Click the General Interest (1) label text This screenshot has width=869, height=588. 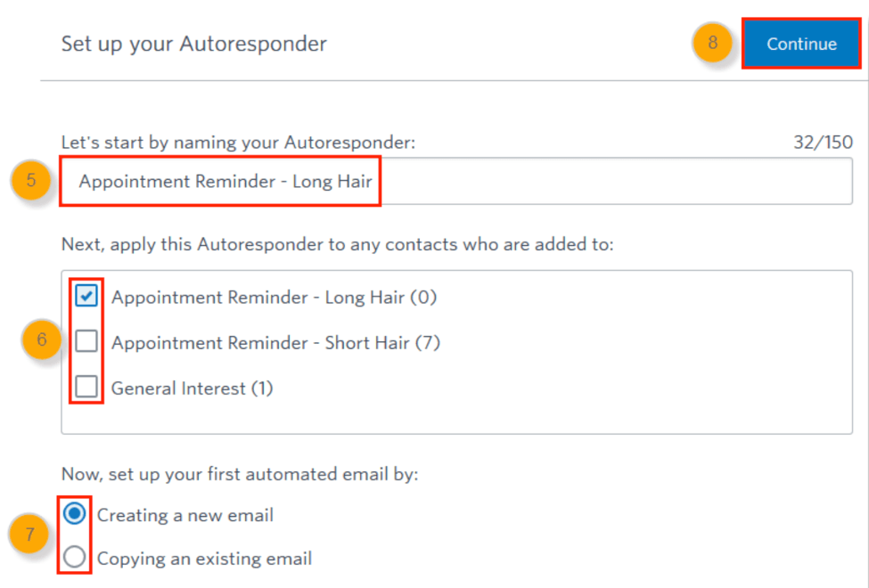click(x=192, y=388)
